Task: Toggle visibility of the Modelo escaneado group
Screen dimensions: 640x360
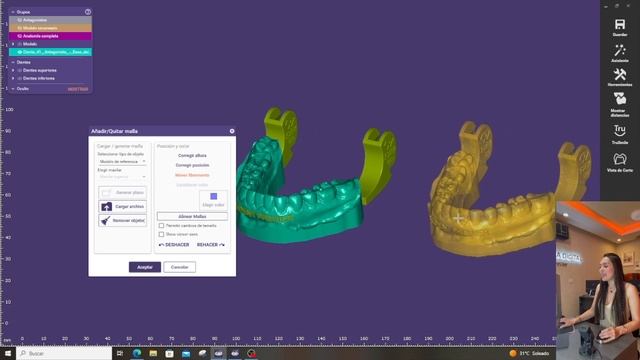Action: pyautogui.click(x=19, y=28)
